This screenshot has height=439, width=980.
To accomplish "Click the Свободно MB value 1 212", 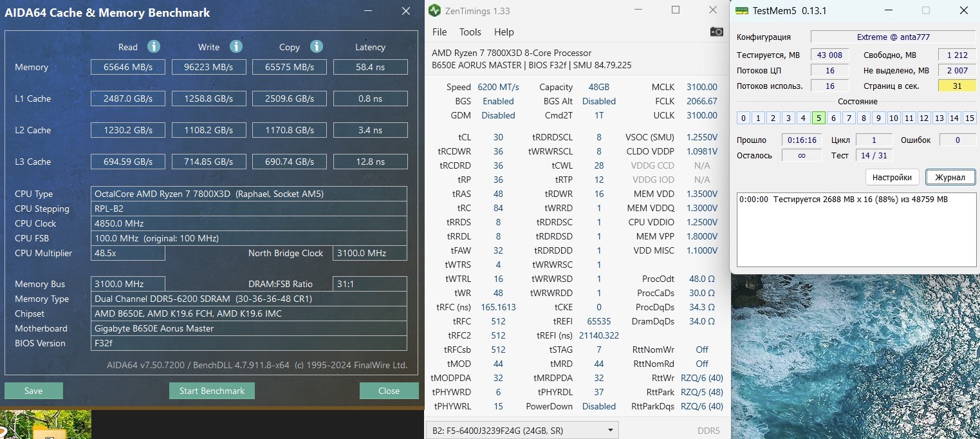I will pos(957,55).
